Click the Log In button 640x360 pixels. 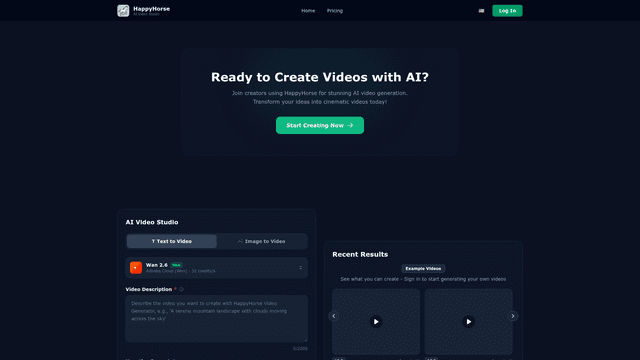(x=507, y=11)
